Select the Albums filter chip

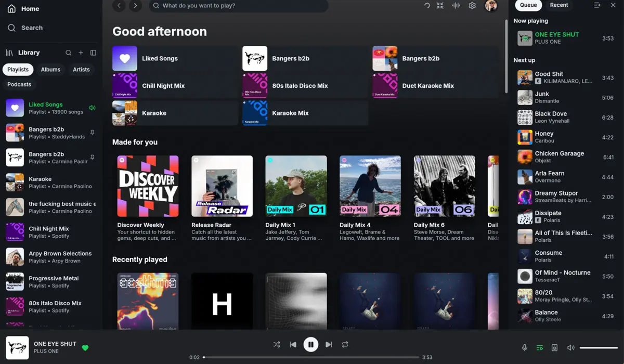tap(50, 69)
